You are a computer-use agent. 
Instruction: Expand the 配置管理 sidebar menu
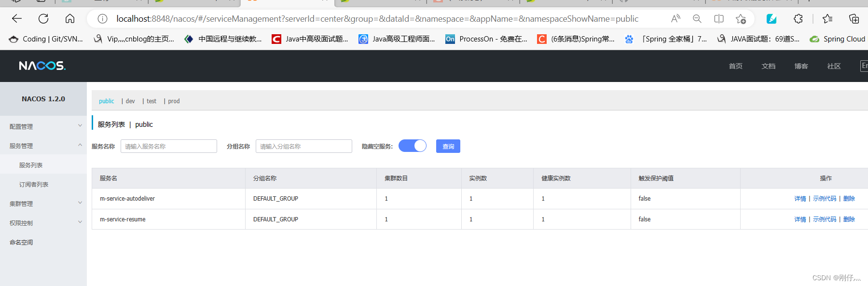tap(43, 126)
